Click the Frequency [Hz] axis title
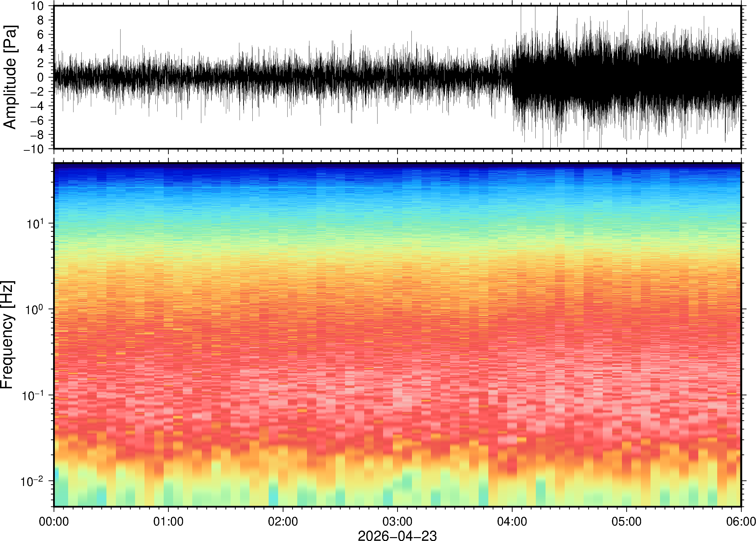Image resolution: width=756 pixels, height=541 pixels. click(x=7, y=334)
